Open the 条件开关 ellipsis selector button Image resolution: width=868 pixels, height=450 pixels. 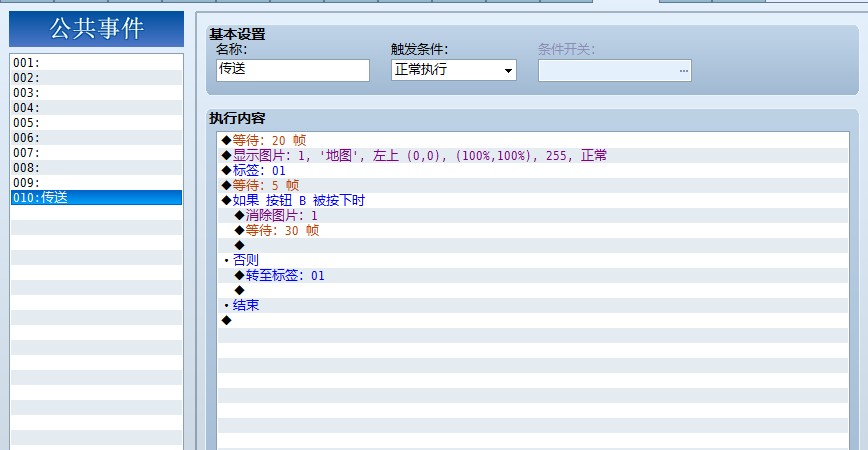(684, 71)
